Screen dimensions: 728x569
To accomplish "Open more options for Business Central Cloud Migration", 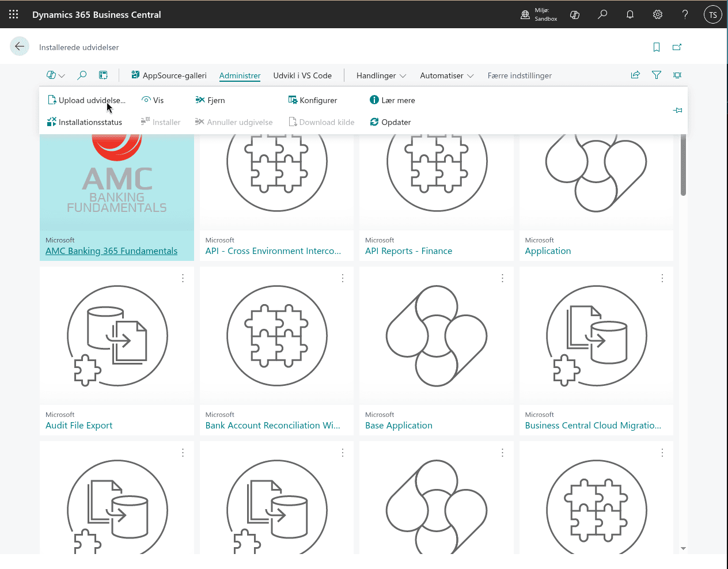I will point(662,278).
